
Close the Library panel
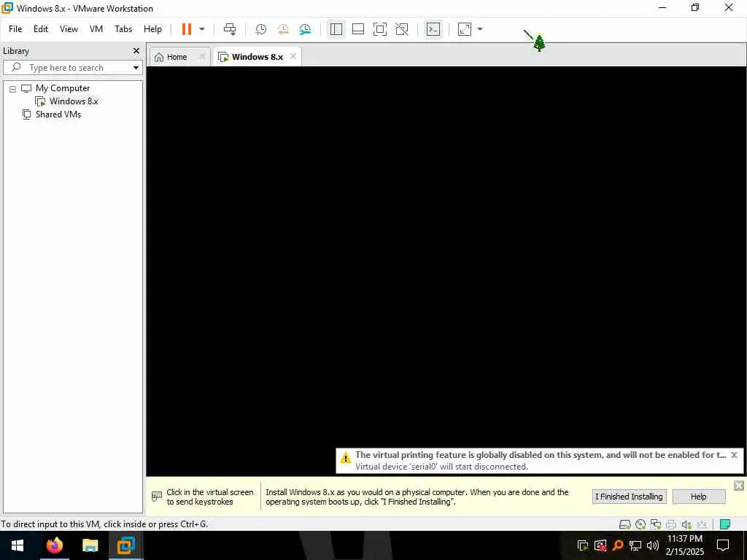136,51
